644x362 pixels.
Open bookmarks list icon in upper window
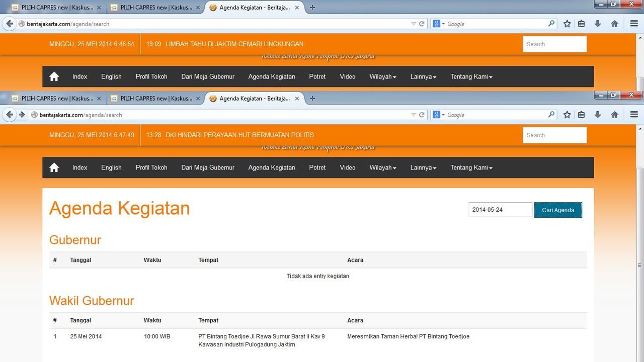pyautogui.click(x=581, y=24)
